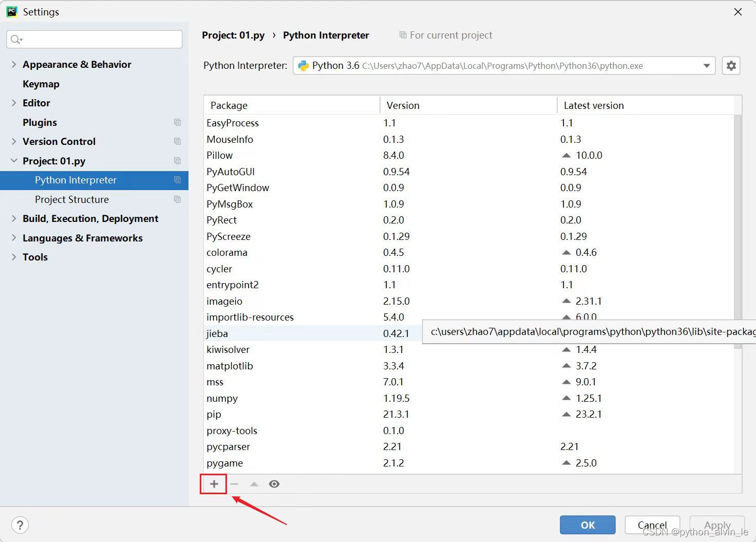The image size is (756, 542).
Task: Expand the Version Control tree node
Action: point(14,141)
